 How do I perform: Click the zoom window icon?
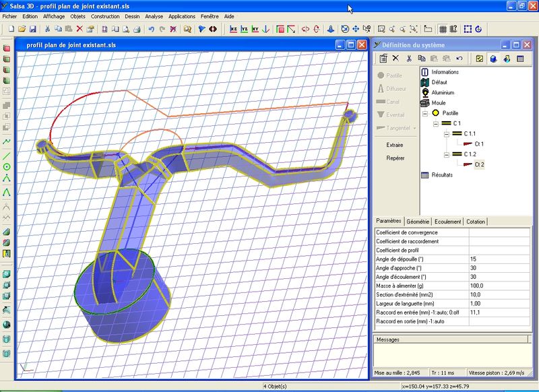(x=381, y=29)
